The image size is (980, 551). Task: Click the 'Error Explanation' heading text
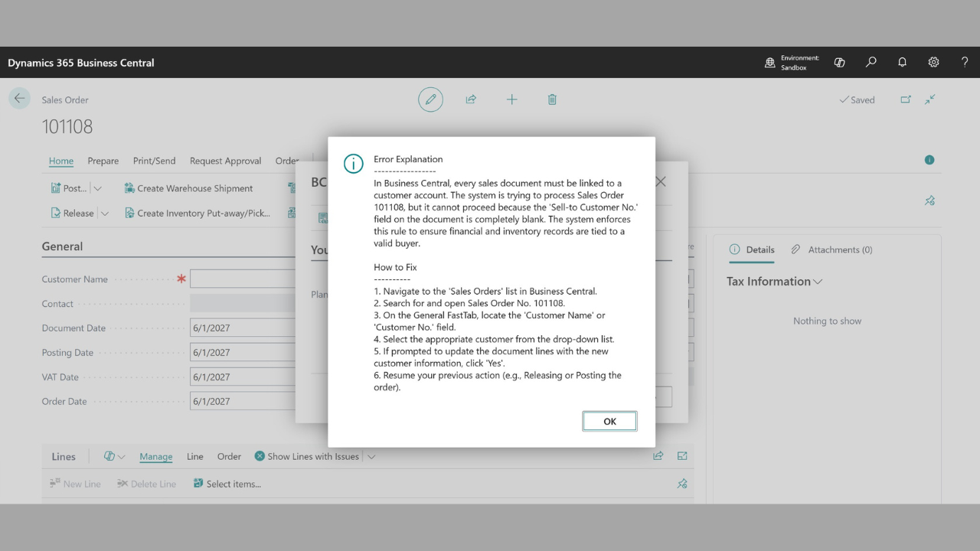pos(408,159)
